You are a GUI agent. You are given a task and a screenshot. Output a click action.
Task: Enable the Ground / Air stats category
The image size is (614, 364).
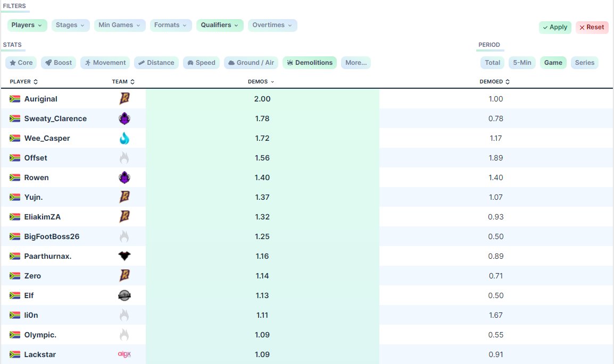251,62
